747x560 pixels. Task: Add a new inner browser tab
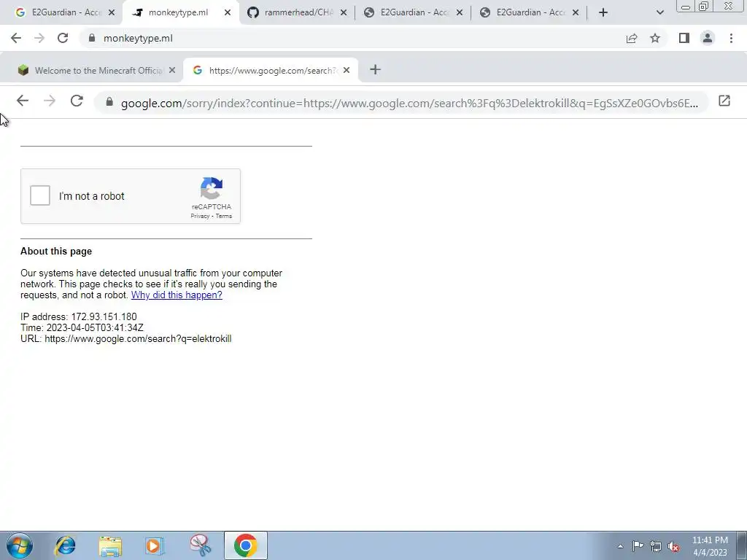pos(376,70)
